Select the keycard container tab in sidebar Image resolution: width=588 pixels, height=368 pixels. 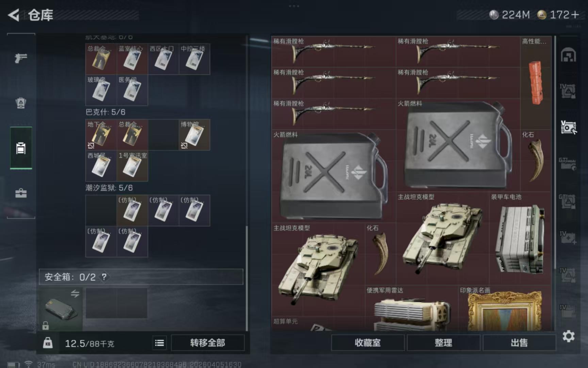(21, 148)
